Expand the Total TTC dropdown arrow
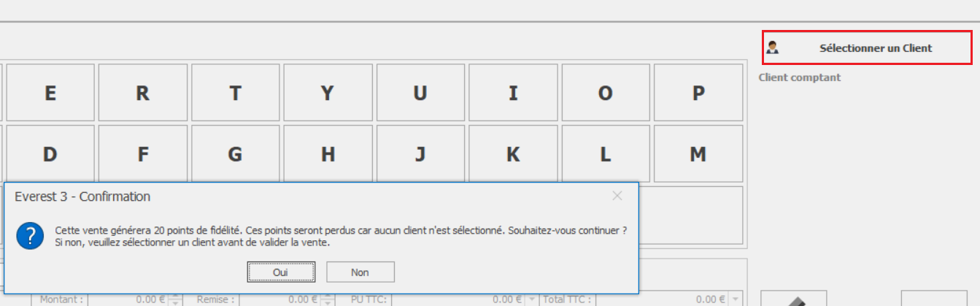Image resolution: width=980 pixels, height=306 pixels. [736, 299]
